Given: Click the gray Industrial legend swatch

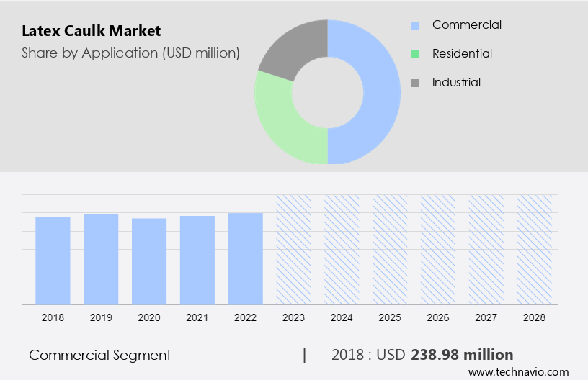Looking at the screenshot, I should (x=414, y=83).
